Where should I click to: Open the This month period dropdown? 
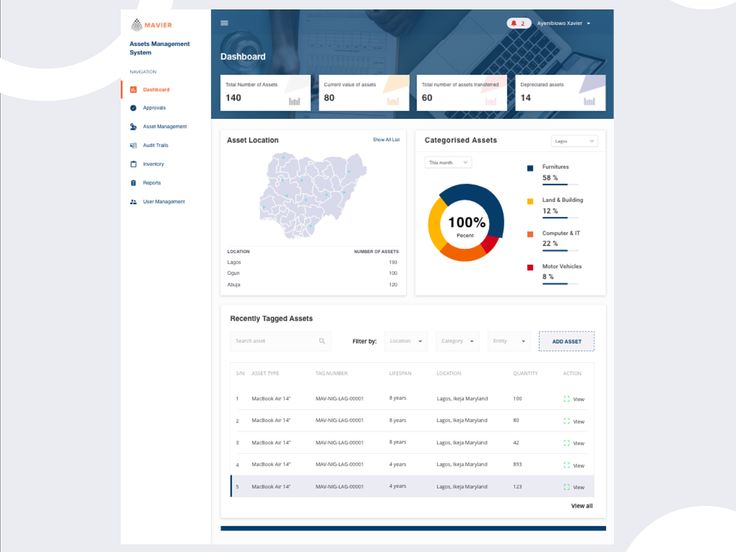448,162
